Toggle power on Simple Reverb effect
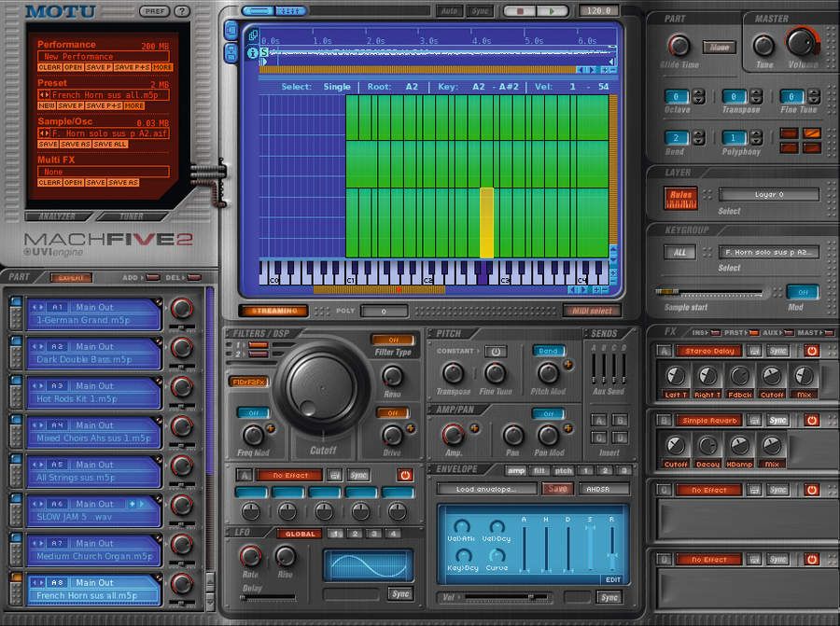 (x=811, y=421)
